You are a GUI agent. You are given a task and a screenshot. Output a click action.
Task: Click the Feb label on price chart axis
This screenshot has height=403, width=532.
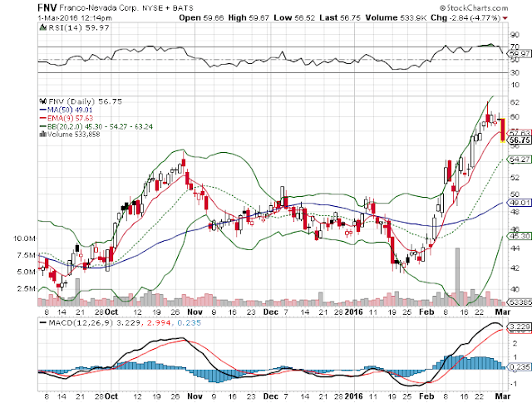click(x=426, y=312)
